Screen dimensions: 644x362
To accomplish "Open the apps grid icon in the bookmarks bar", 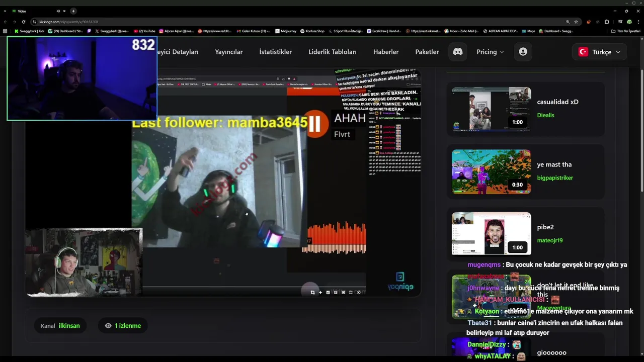I will point(5,31).
